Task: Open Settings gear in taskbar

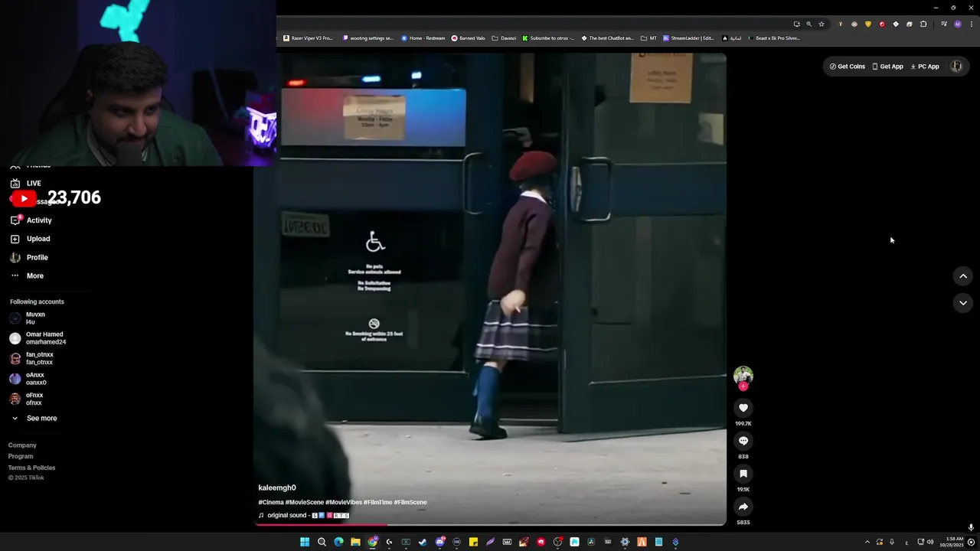Action: [x=625, y=542]
